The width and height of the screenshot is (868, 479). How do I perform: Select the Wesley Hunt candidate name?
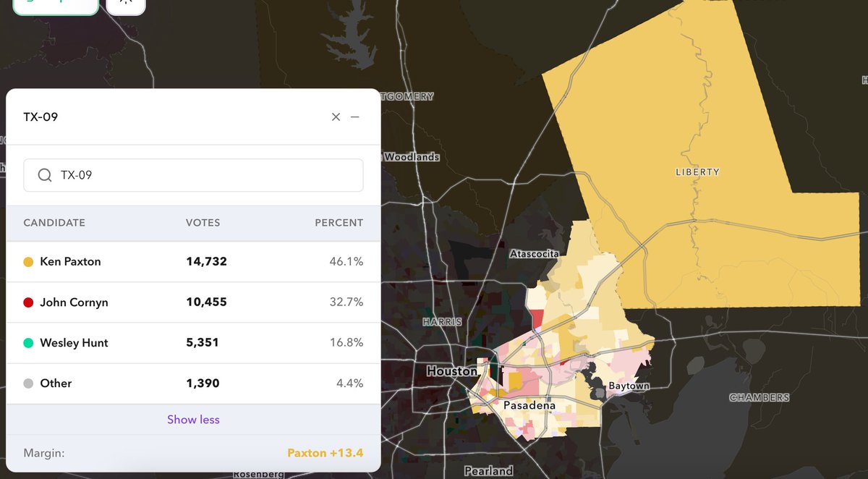[x=74, y=343]
